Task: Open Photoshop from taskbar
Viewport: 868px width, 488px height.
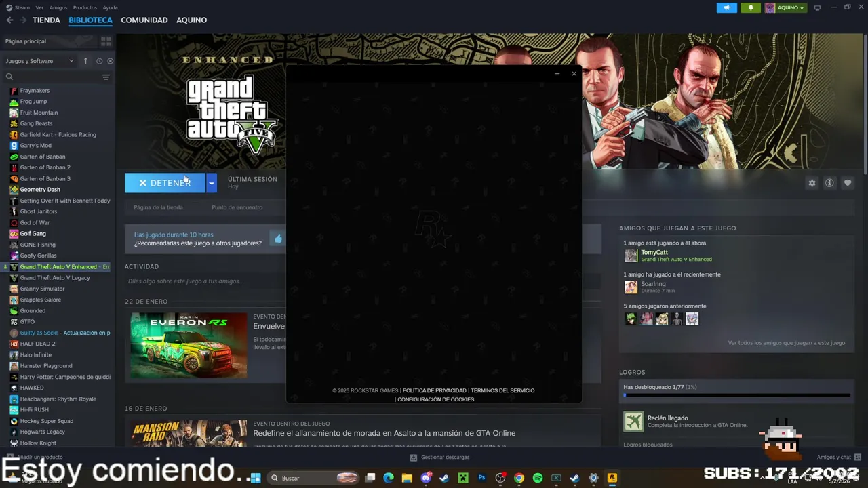Action: coord(481,478)
